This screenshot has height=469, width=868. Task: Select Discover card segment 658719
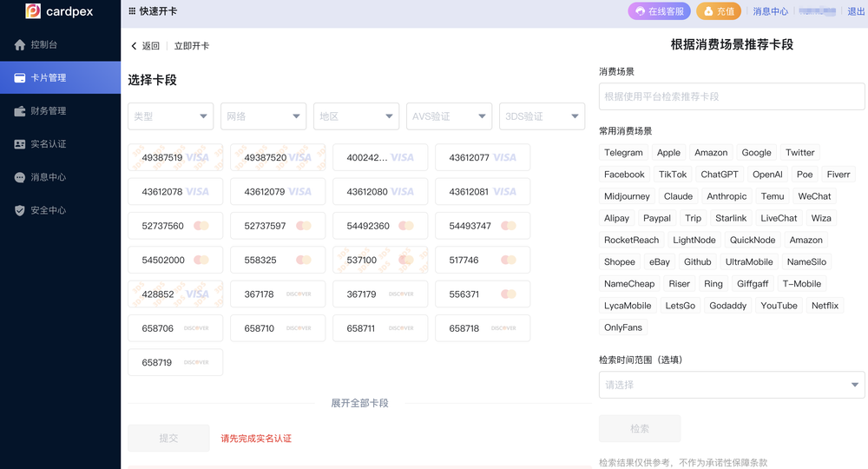(175, 362)
